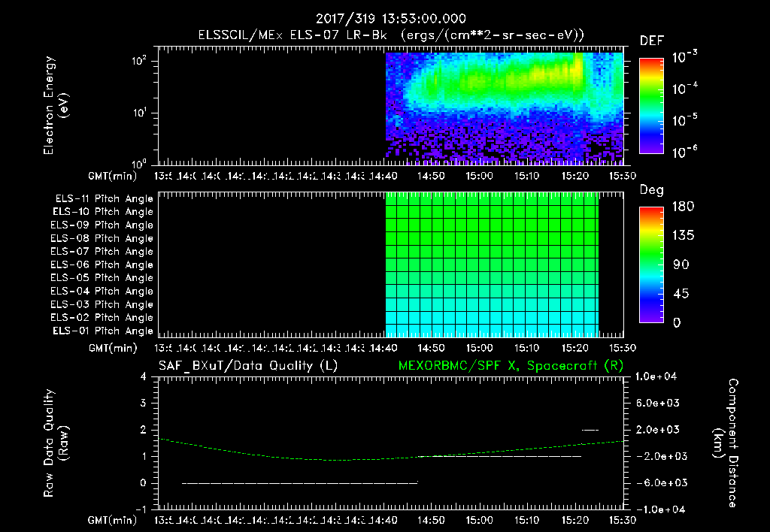Click GMT(min) label under the spectrogram panel
The width and height of the screenshot is (770, 532).
tap(113, 176)
